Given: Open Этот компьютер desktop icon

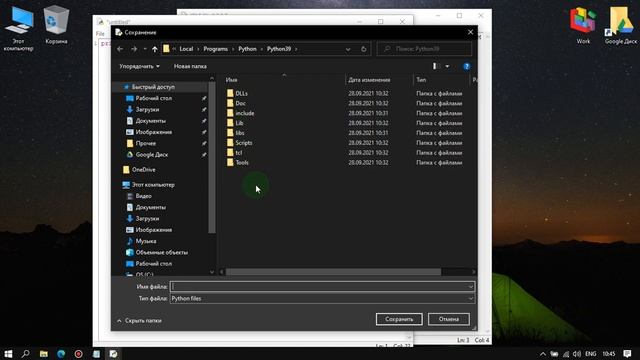Looking at the screenshot, I should pos(18,29).
